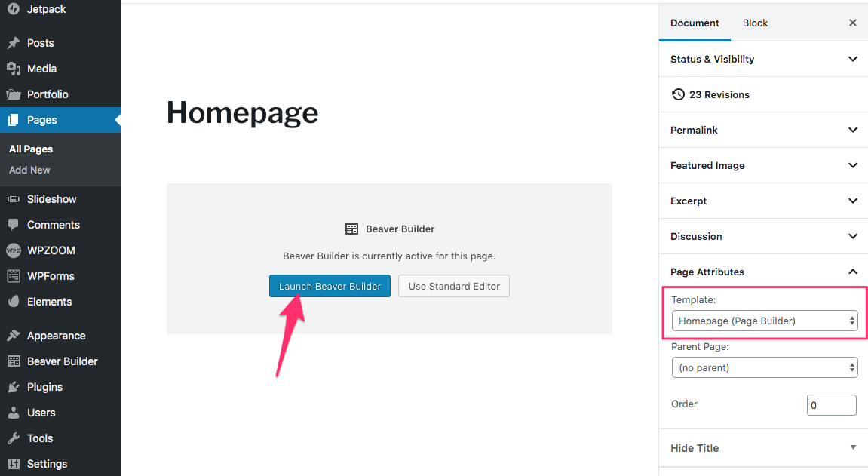
Task: Open Portfolio via its folder icon
Action: 14,94
